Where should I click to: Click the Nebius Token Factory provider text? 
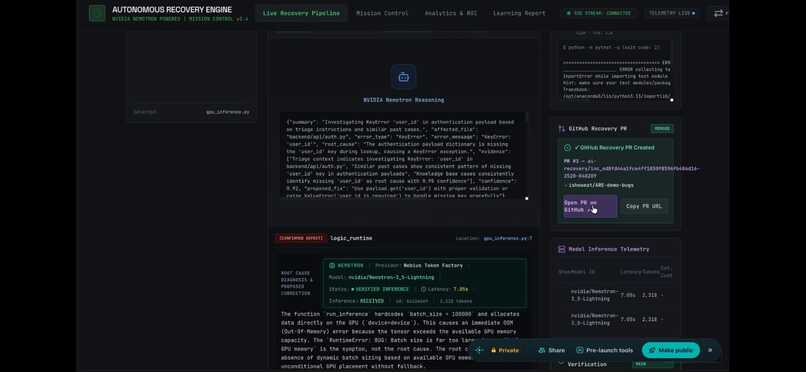click(433, 266)
